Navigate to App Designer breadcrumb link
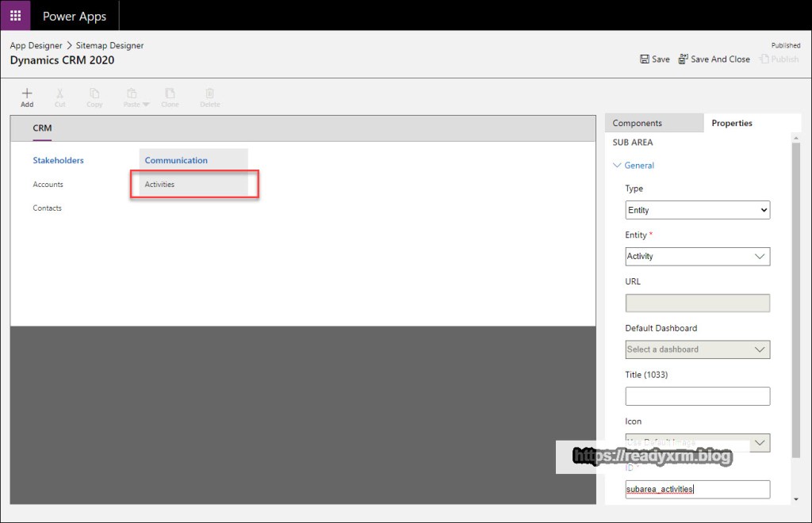Viewport: 812px width, 523px height. coord(36,45)
